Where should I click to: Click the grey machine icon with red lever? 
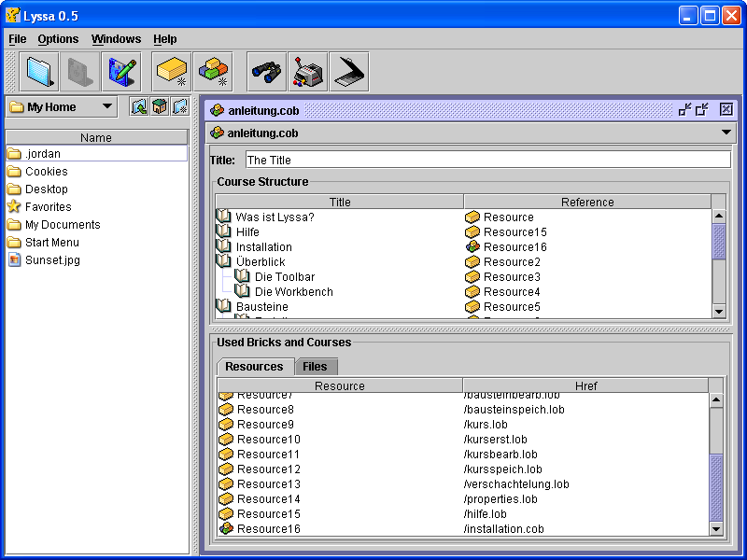click(x=308, y=72)
